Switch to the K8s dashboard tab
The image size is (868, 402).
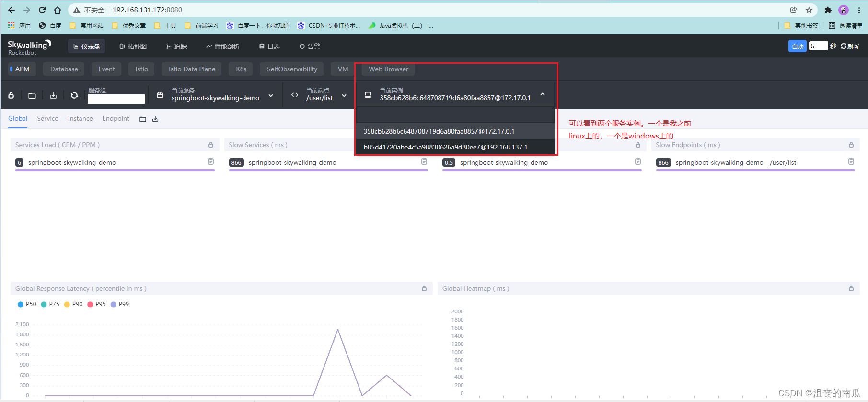coord(241,69)
